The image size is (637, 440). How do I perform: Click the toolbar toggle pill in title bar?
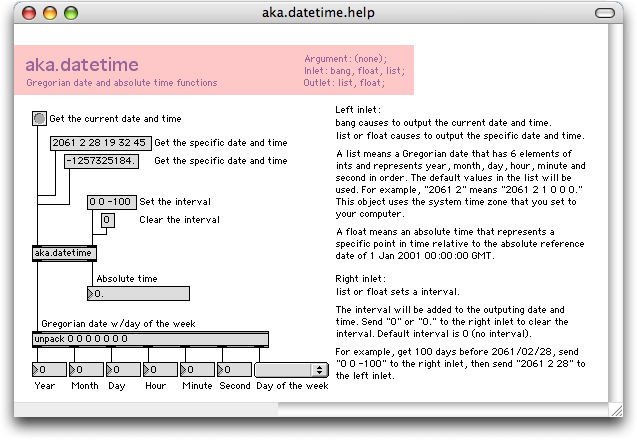(x=605, y=13)
